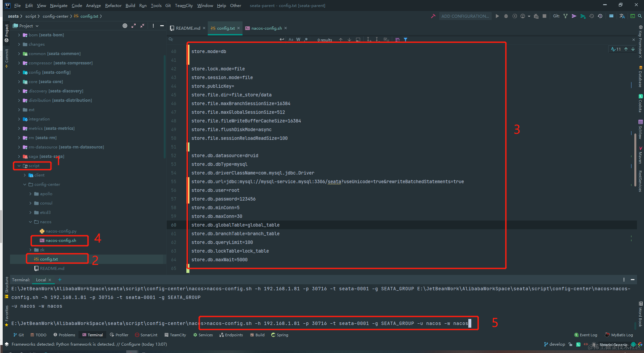Open the SonarLint tool window

146,335
